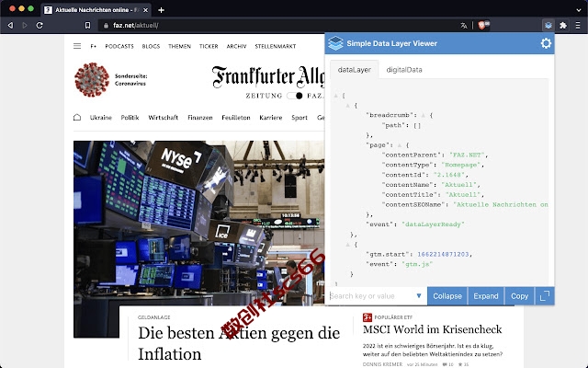Open the FAZ hamburger menu
The width and height of the screenshot is (588, 368).
click(x=77, y=46)
